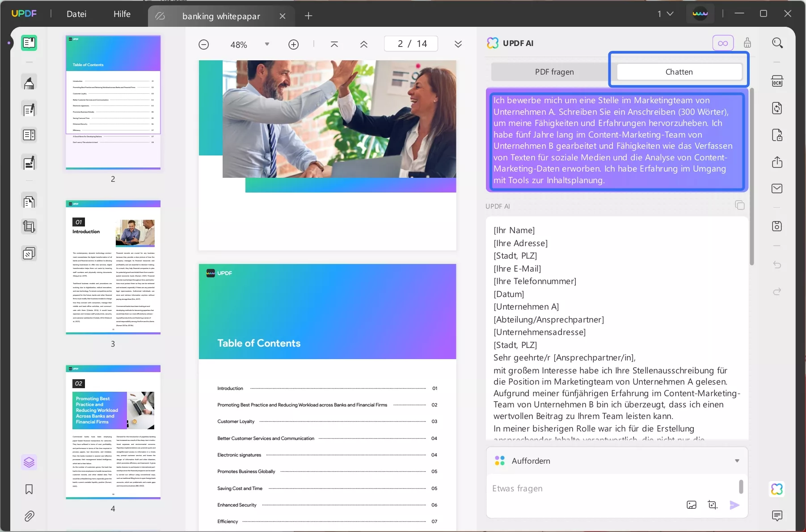Image resolution: width=806 pixels, height=532 pixels.
Task: Close the banking whitepapar tab
Action: [x=283, y=16]
